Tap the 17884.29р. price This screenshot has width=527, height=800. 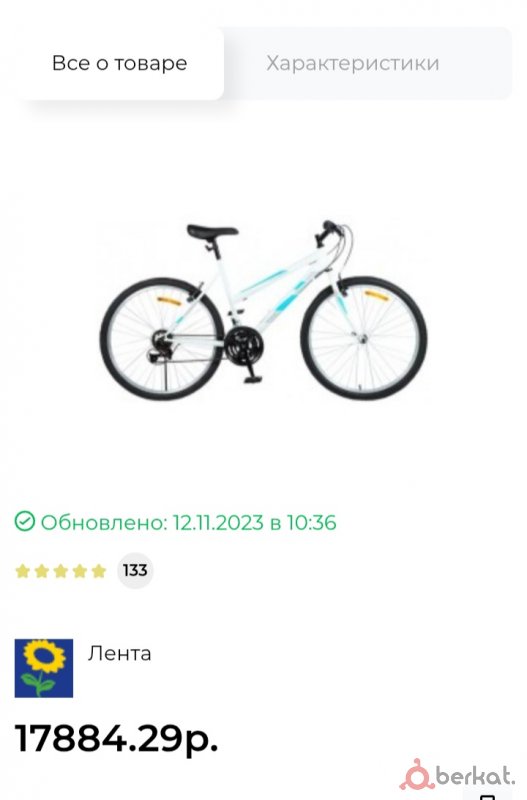point(117,738)
